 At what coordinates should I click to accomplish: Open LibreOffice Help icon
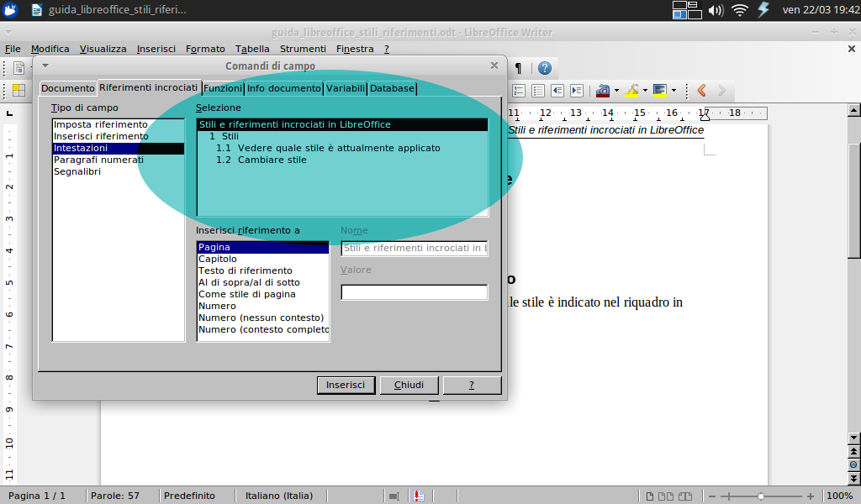click(x=544, y=68)
